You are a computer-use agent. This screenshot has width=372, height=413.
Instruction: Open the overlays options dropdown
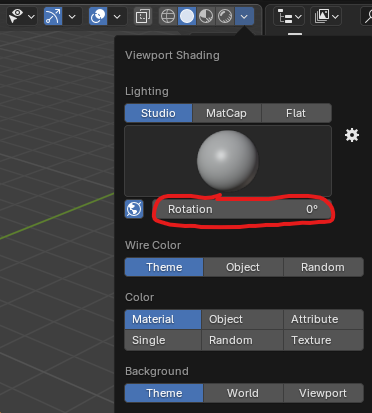pyautogui.click(x=117, y=16)
